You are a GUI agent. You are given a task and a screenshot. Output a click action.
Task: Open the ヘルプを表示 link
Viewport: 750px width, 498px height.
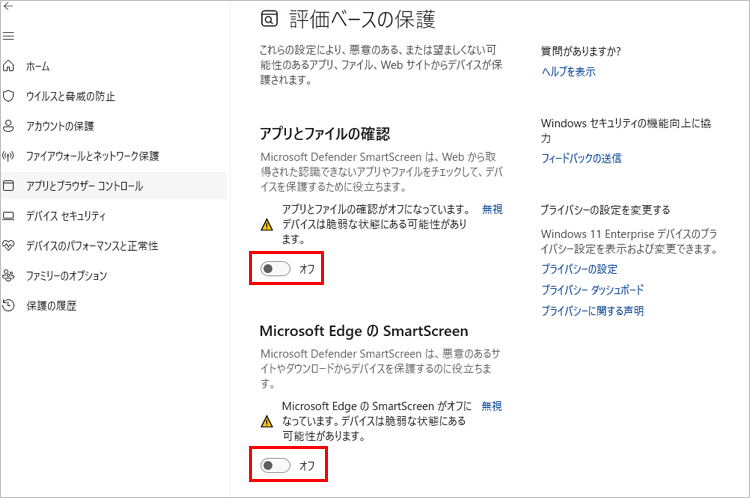(568, 72)
